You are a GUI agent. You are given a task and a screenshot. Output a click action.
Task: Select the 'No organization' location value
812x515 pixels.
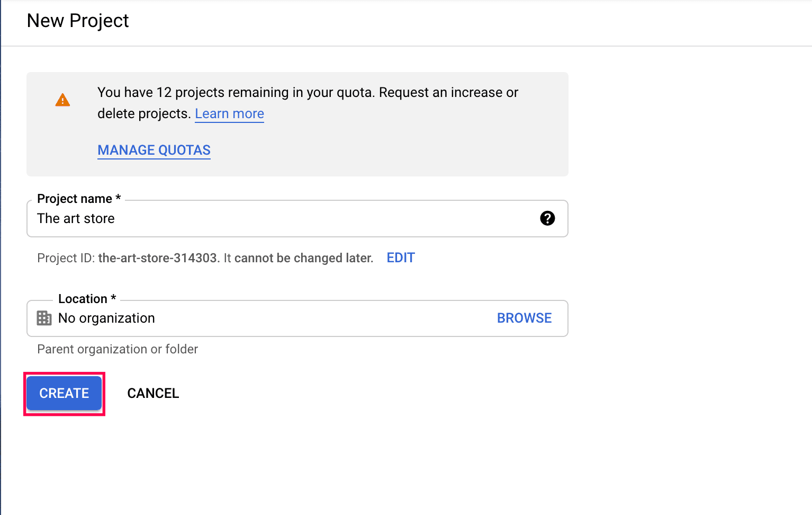tap(106, 318)
